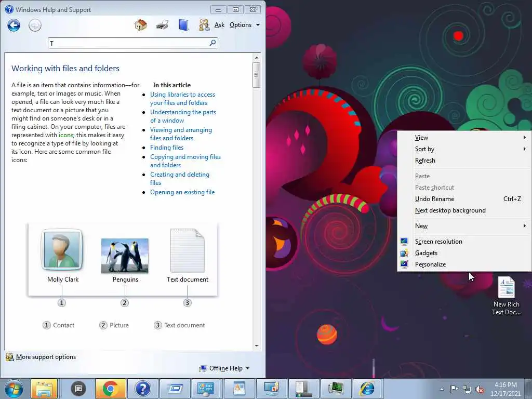Viewport: 532px width, 399px height.
Task: Open Windows Explorer from taskbar
Action: [x=44, y=389]
